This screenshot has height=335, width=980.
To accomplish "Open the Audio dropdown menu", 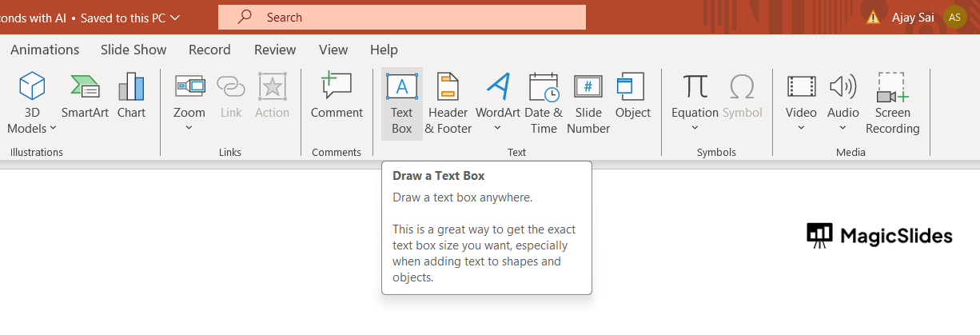I will (843, 128).
